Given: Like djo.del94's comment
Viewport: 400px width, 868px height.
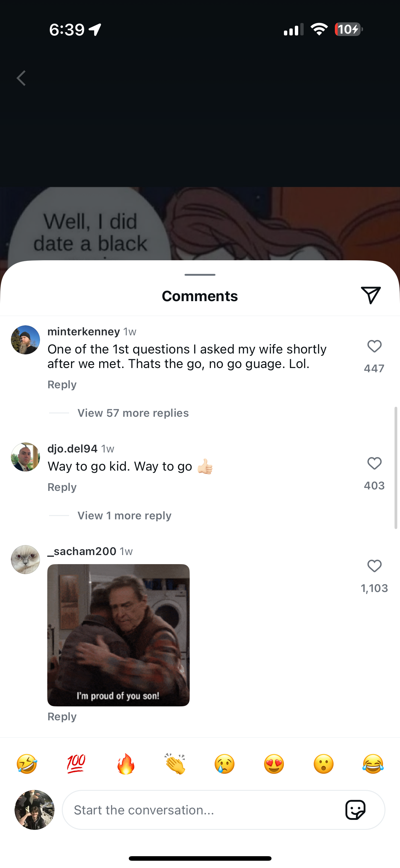Looking at the screenshot, I should coord(374,463).
